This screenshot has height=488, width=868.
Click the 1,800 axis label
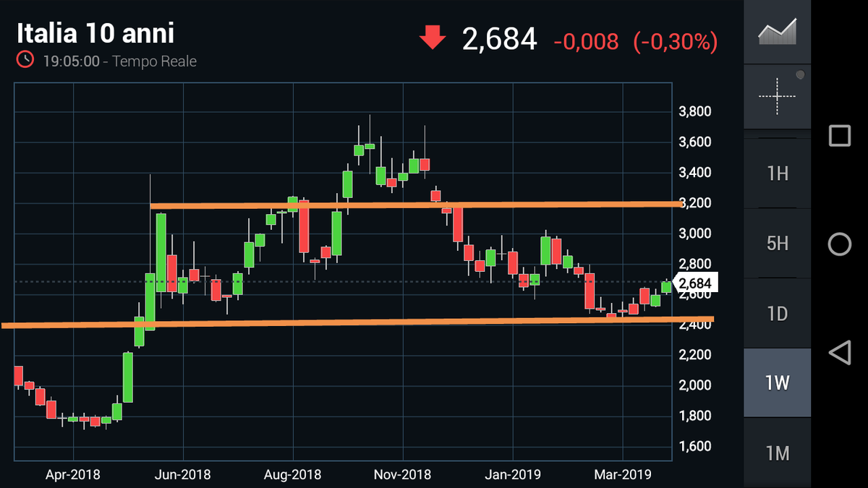point(694,416)
